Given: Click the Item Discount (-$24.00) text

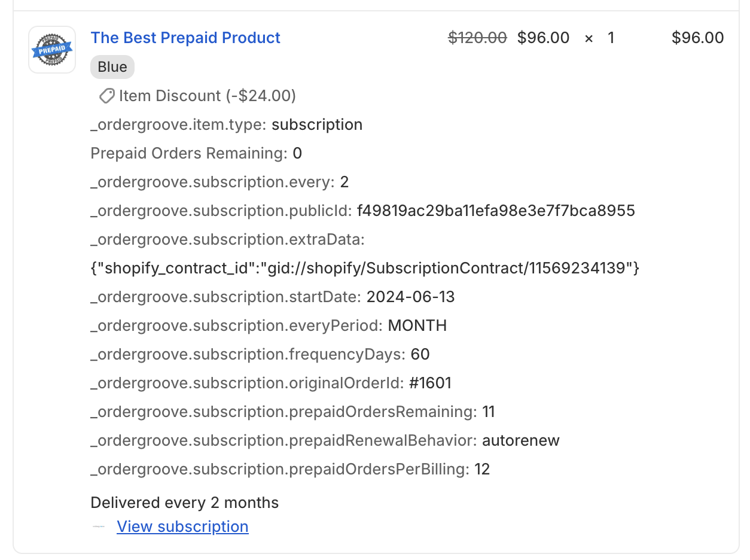Looking at the screenshot, I should click(208, 96).
